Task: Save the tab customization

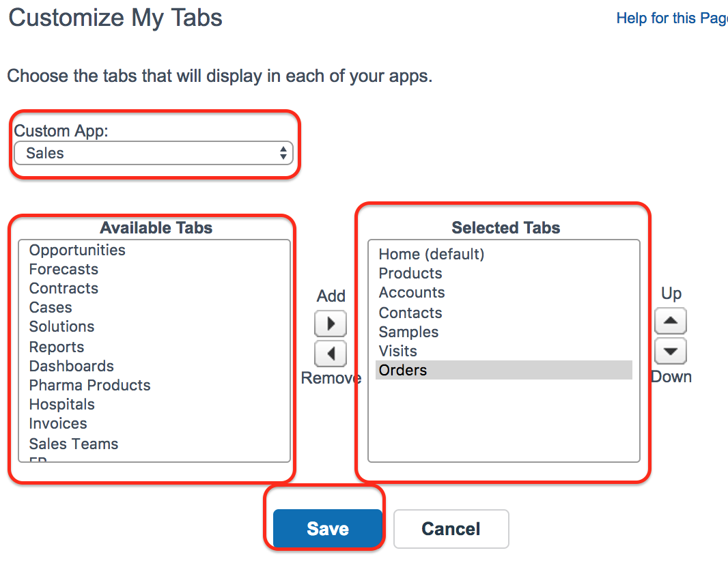Action: tap(327, 528)
